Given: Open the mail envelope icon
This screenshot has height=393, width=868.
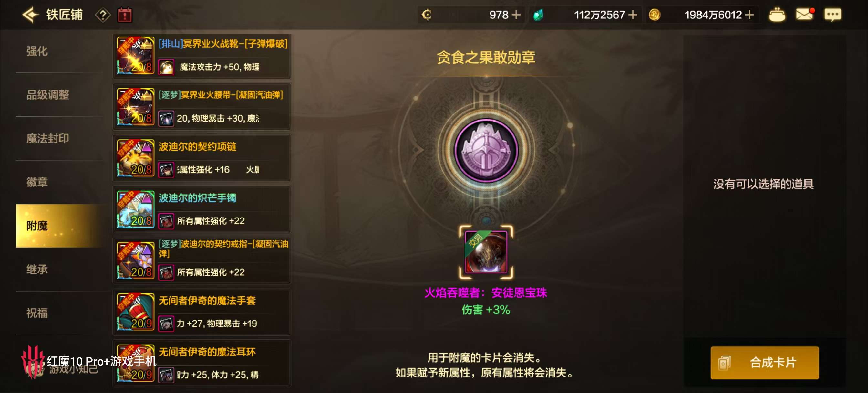Looking at the screenshot, I should [x=805, y=15].
